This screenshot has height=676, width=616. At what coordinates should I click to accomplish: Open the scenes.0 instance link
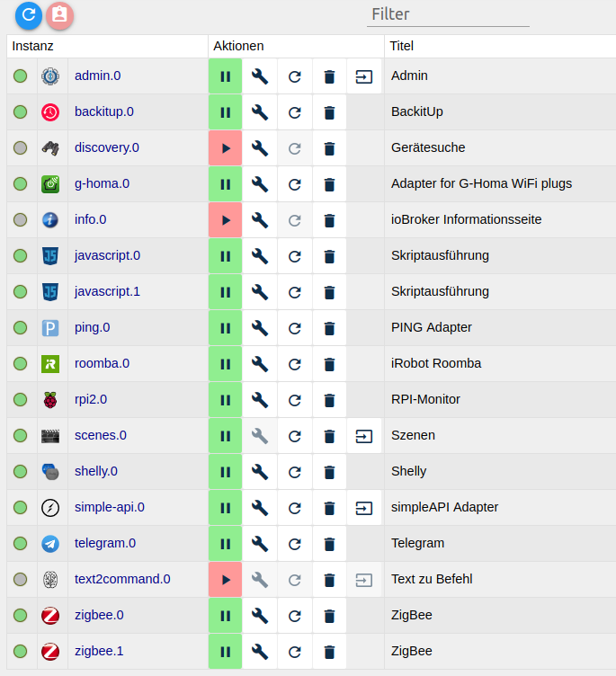point(101,435)
